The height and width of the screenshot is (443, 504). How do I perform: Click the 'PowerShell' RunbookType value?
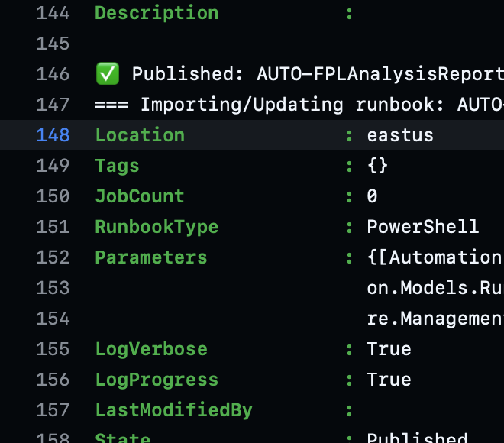tap(423, 227)
